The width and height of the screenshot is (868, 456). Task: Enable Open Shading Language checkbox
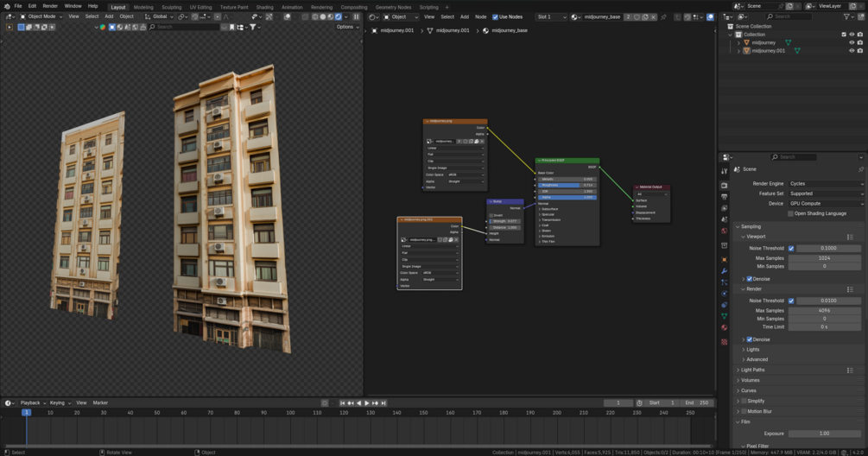click(x=791, y=213)
